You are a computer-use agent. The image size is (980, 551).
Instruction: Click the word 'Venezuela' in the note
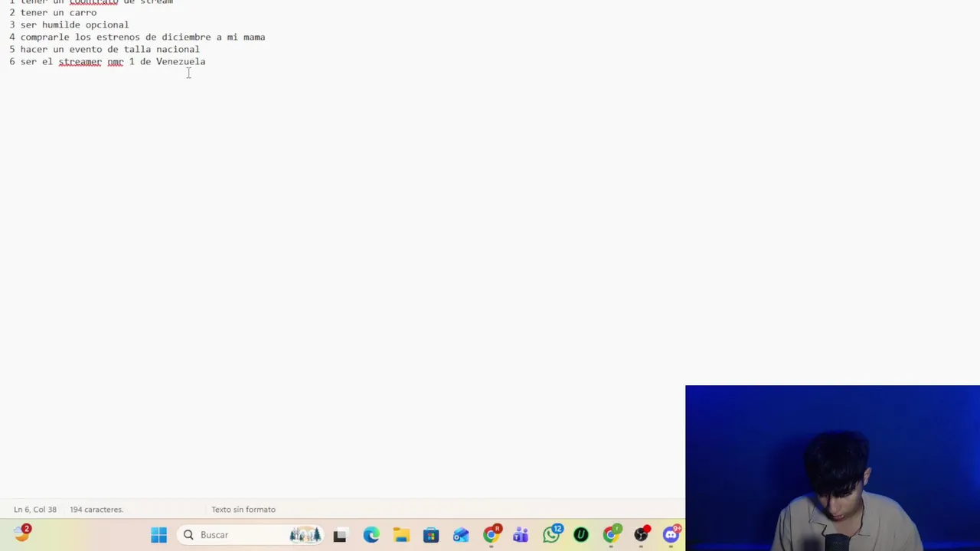point(181,61)
